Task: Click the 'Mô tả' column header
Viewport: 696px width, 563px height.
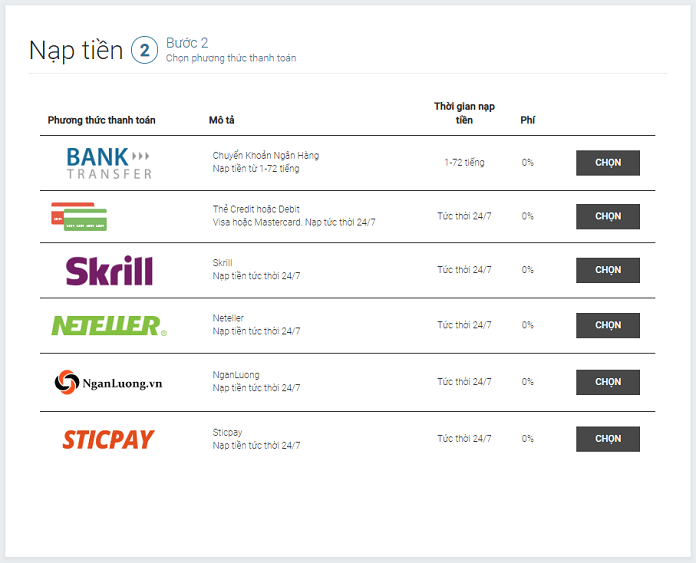Action: [221, 120]
